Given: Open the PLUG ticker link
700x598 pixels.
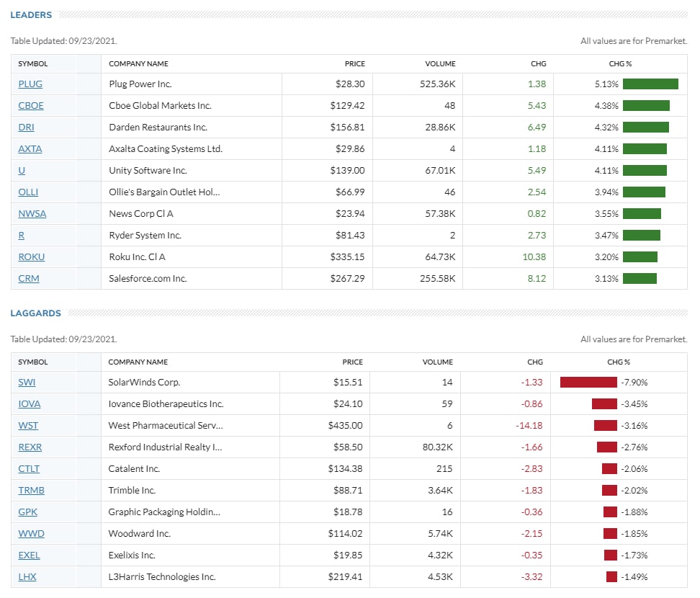Looking at the screenshot, I should (x=30, y=84).
